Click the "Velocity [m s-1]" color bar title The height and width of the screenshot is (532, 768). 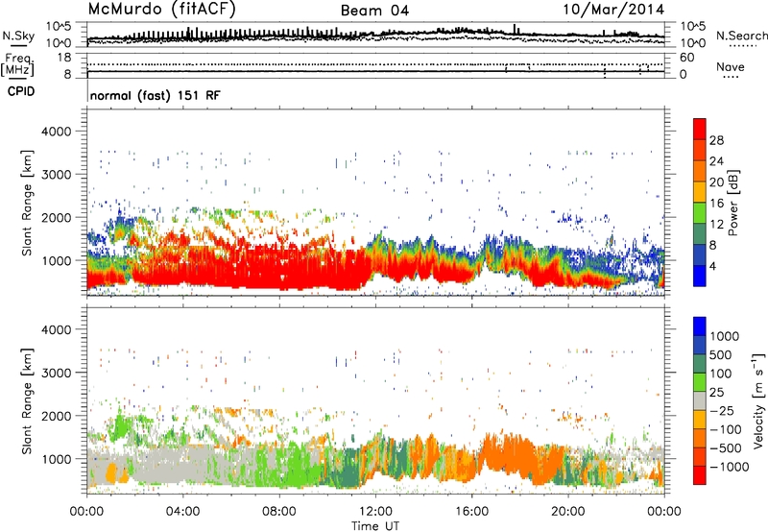pyautogui.click(x=758, y=400)
